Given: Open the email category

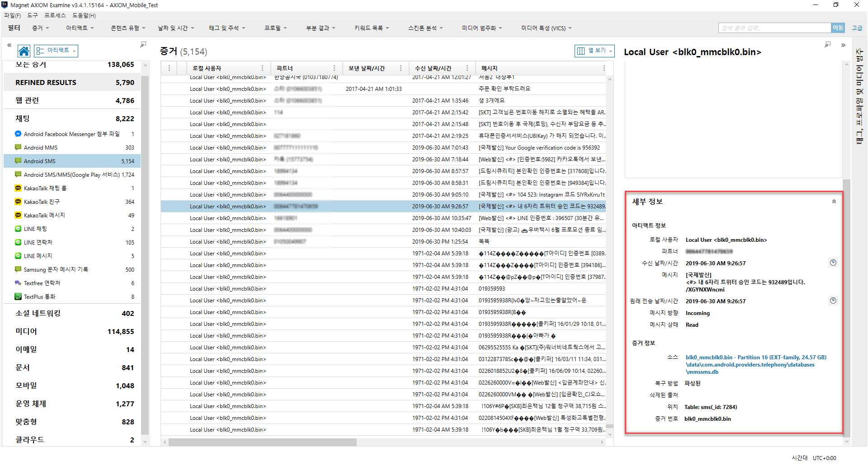Looking at the screenshot, I should click(x=72, y=349).
